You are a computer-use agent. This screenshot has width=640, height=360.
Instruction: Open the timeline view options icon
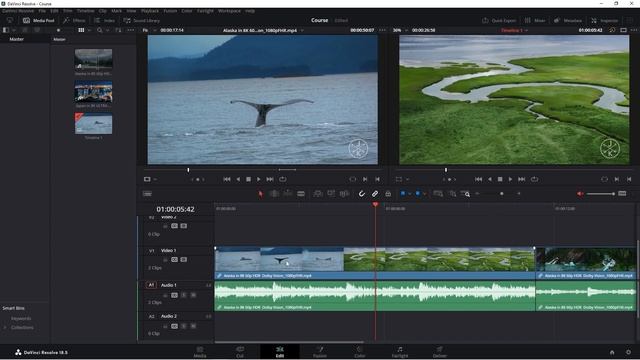147,194
